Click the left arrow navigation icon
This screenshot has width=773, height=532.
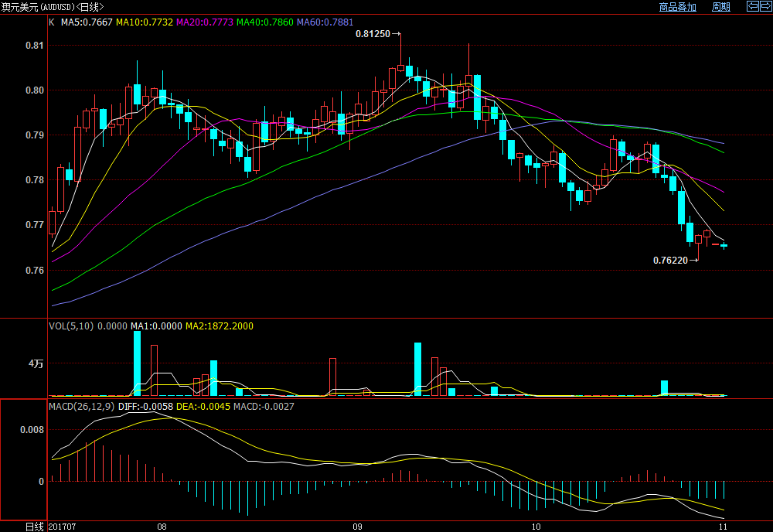[x=753, y=6]
